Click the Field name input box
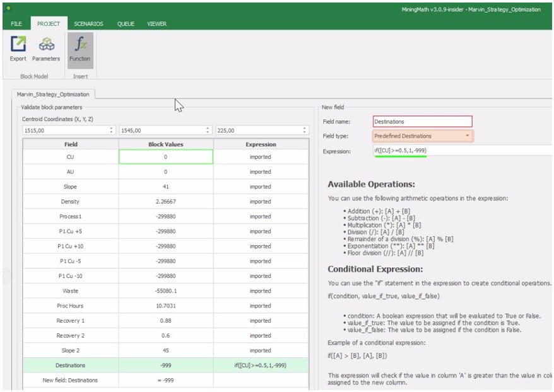Viewport: 554px width, 392px height. point(422,122)
